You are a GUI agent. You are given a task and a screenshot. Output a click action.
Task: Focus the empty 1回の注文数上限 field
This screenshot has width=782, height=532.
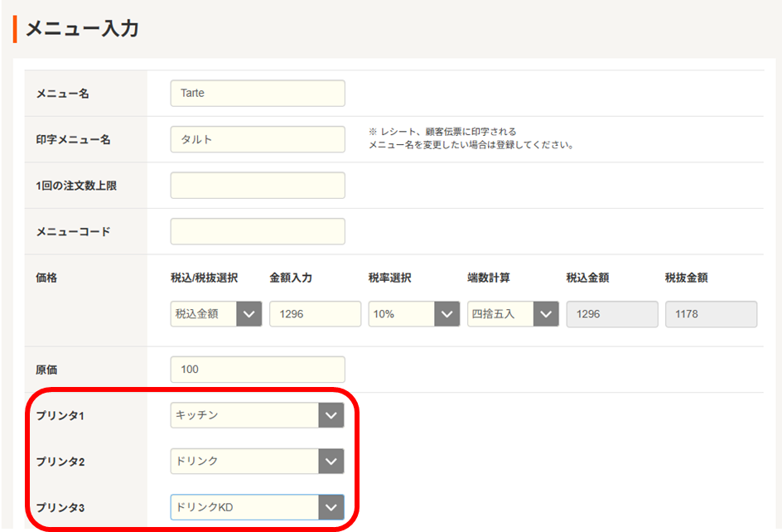(x=257, y=186)
